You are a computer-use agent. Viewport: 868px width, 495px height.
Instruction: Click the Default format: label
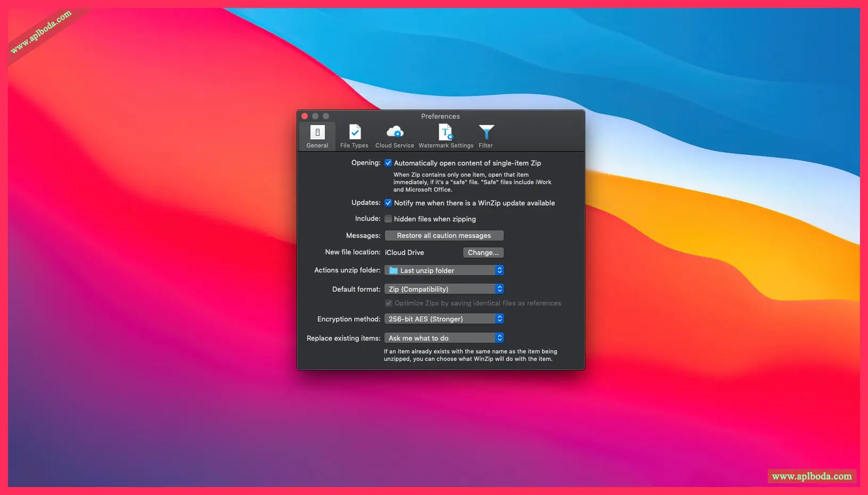point(356,290)
